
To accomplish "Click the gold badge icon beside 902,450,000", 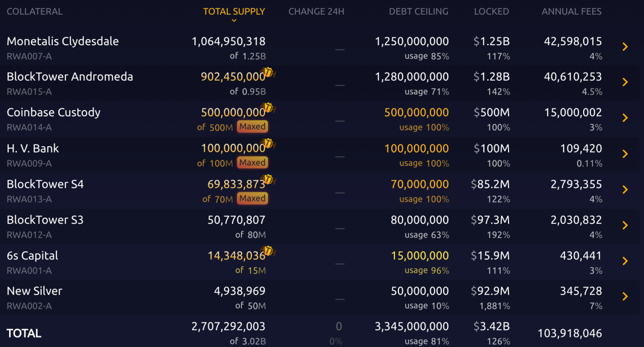I will (x=269, y=74).
